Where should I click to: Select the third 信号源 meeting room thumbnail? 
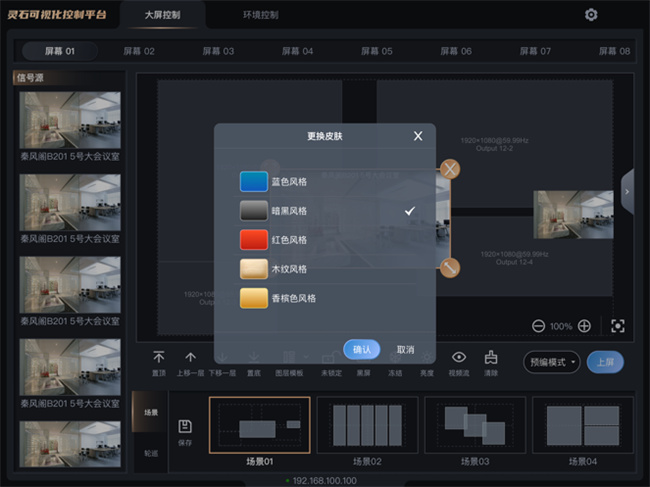[x=70, y=285]
